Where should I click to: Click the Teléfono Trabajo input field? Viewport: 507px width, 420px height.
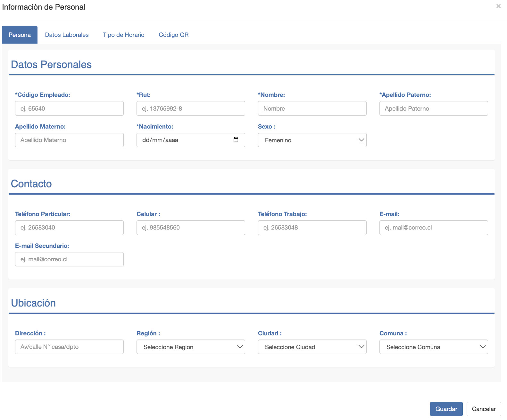point(312,228)
